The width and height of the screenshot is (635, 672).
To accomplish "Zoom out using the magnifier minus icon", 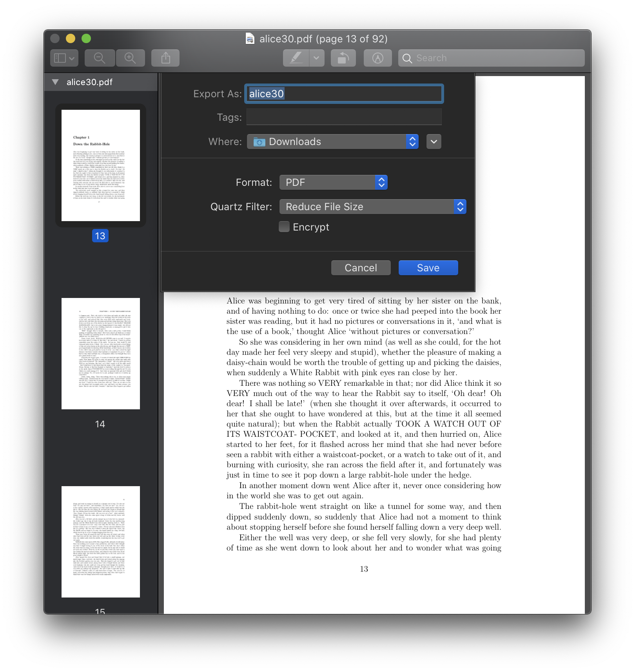I will [100, 58].
